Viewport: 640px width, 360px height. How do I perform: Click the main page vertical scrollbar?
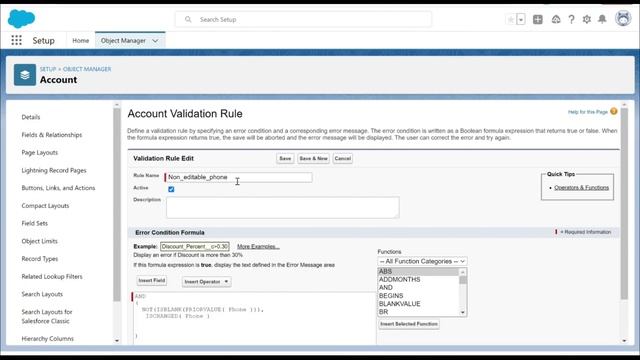(624, 204)
